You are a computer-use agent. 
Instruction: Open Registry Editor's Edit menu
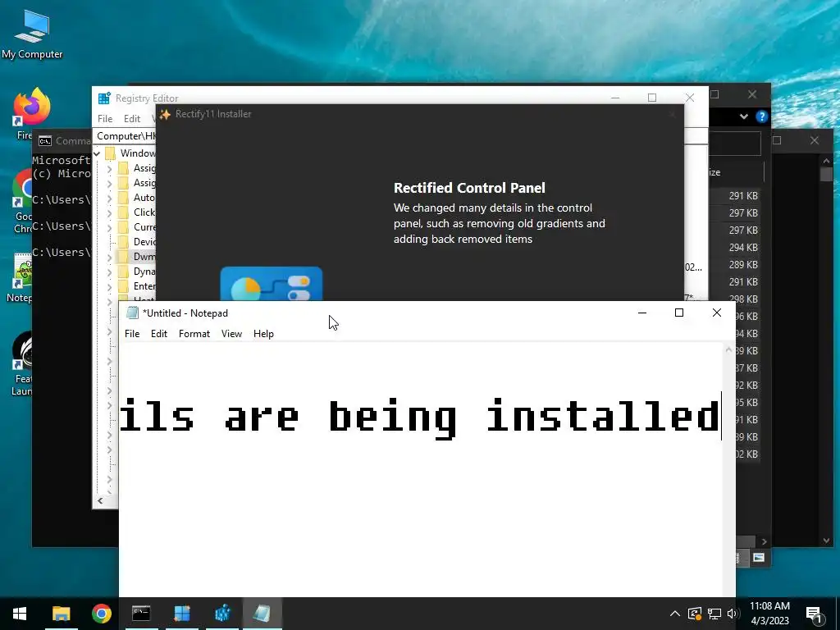(x=132, y=119)
